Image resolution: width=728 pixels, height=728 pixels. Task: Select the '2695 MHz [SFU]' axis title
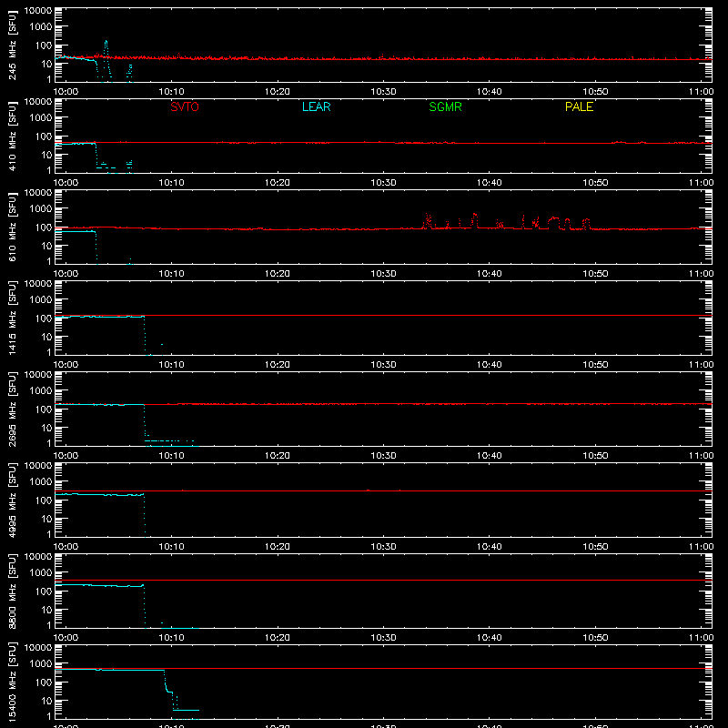13,409
